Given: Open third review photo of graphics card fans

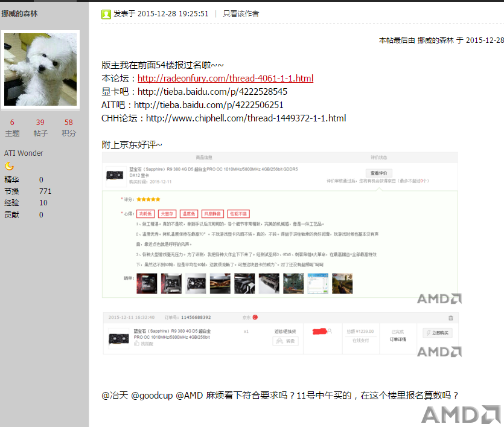Looking at the screenshot, I should (196, 283).
